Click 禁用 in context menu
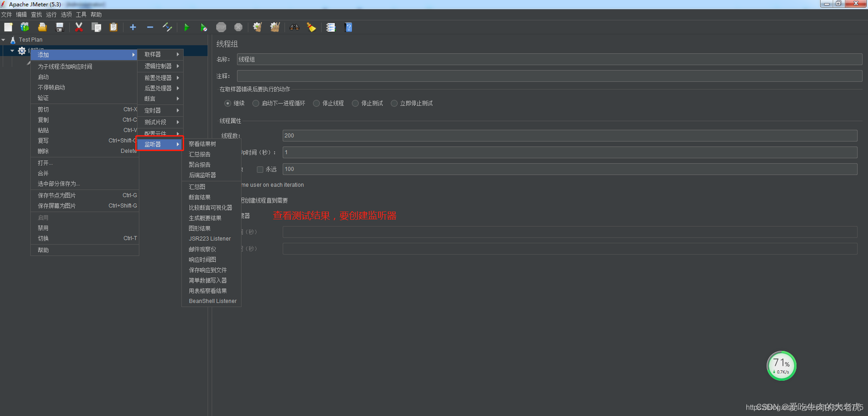The height and width of the screenshot is (416, 868). click(x=85, y=228)
